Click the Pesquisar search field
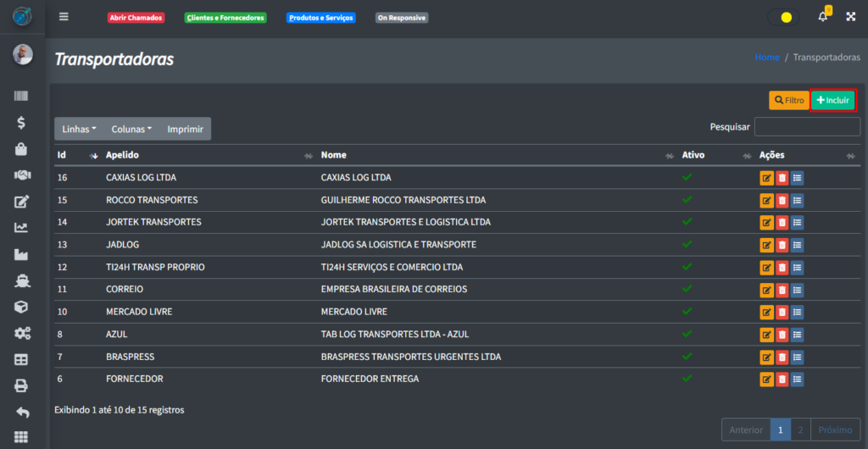Screen dimensions: 868x449 tap(807, 127)
